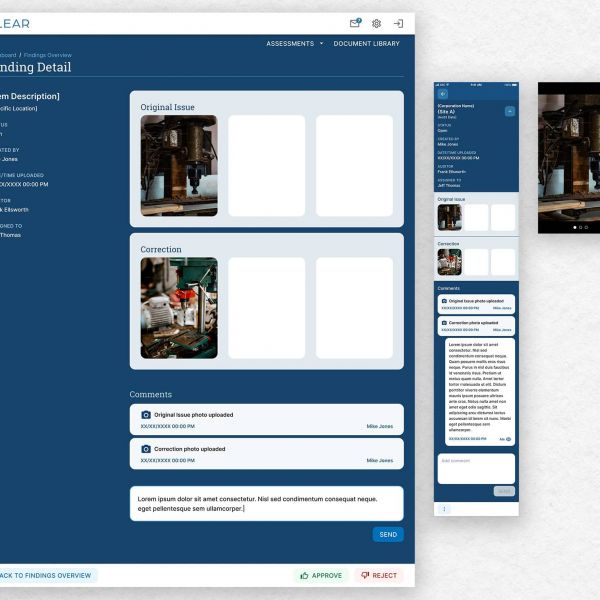Tap the back arrow in mobile view
This screenshot has height=600, width=600.
click(x=443, y=93)
